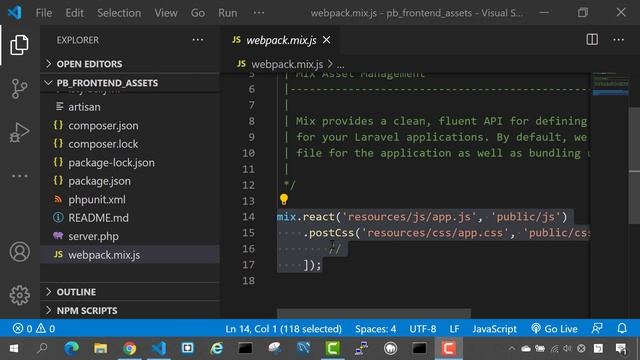
Task: Open notifications bell in status bar
Action: (622, 328)
